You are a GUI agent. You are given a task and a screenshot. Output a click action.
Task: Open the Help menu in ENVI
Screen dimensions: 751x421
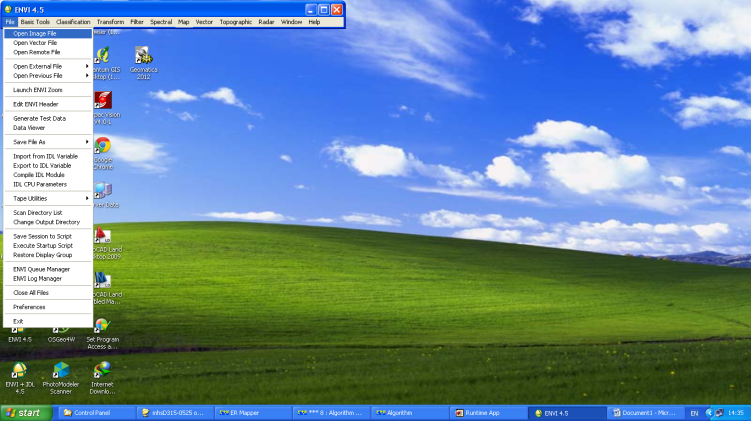click(x=314, y=22)
